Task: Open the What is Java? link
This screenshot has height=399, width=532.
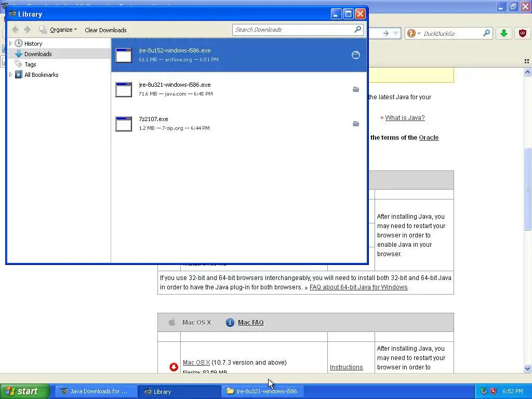Action: point(405,118)
